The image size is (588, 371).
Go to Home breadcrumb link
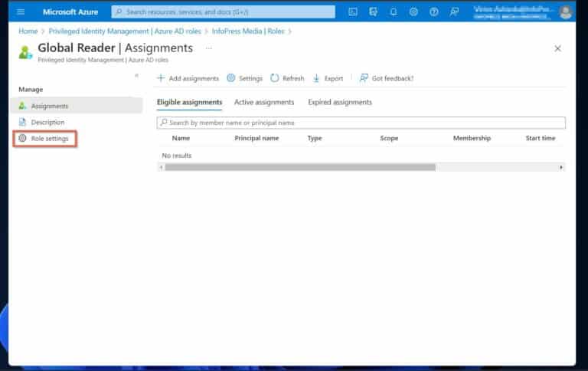[28, 31]
